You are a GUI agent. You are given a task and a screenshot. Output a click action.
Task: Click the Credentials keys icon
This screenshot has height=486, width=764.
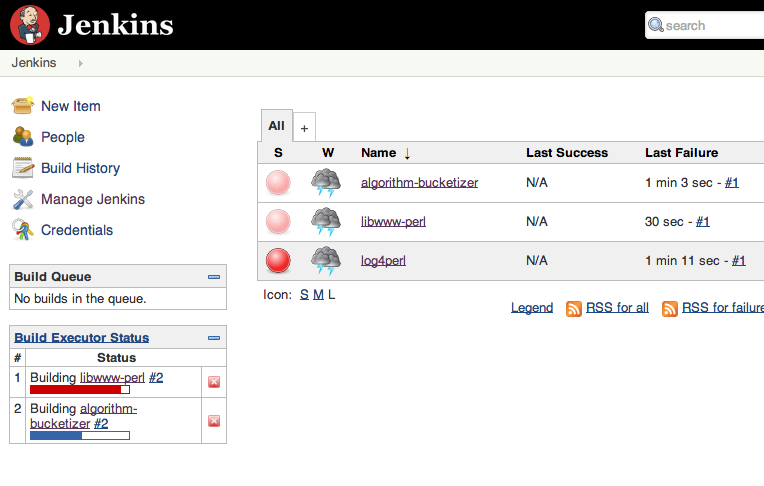click(x=22, y=230)
